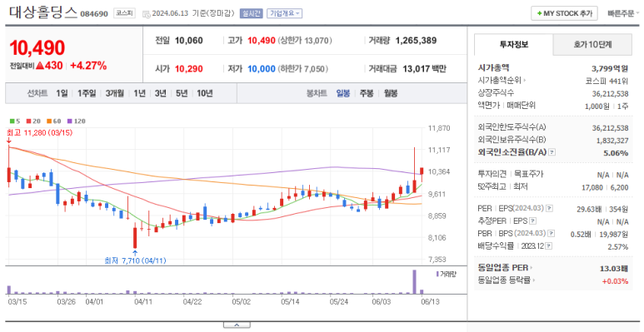Click the 동일업종 PER value 13.03배

tap(614, 269)
